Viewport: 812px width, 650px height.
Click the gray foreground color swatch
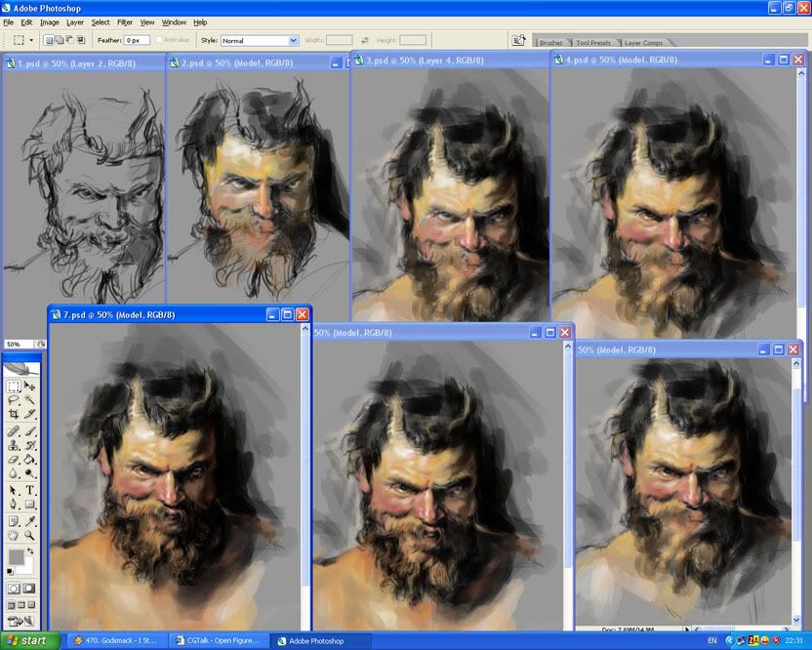pos(16,557)
